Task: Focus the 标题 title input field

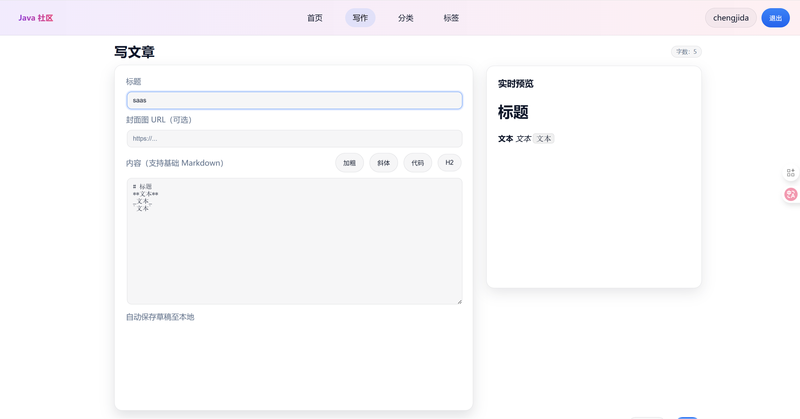Action: (x=294, y=100)
